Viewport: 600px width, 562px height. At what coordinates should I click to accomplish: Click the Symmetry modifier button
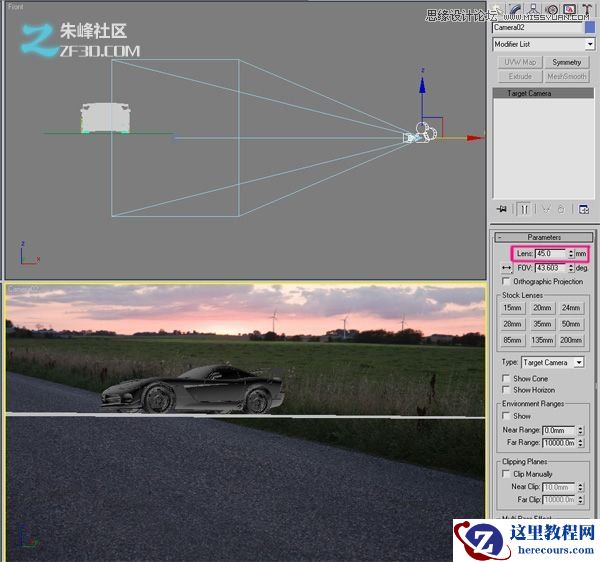[567, 62]
